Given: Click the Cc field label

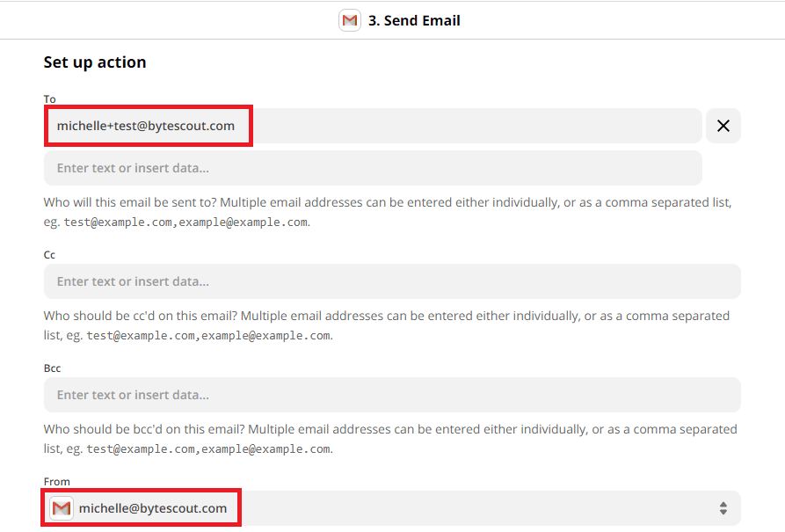Looking at the screenshot, I should [x=48, y=254].
